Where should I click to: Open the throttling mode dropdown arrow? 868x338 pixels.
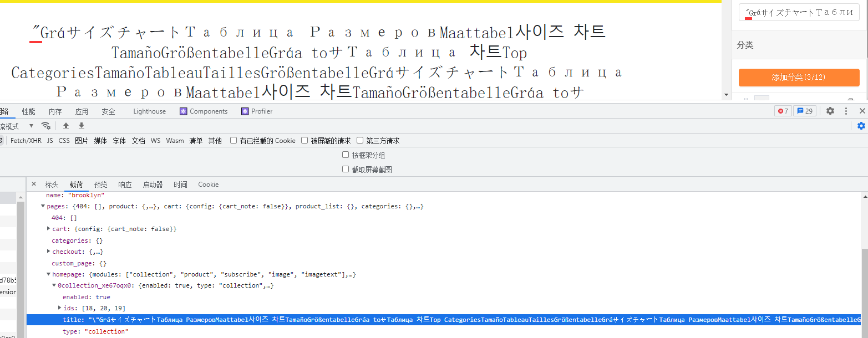pyautogui.click(x=31, y=126)
